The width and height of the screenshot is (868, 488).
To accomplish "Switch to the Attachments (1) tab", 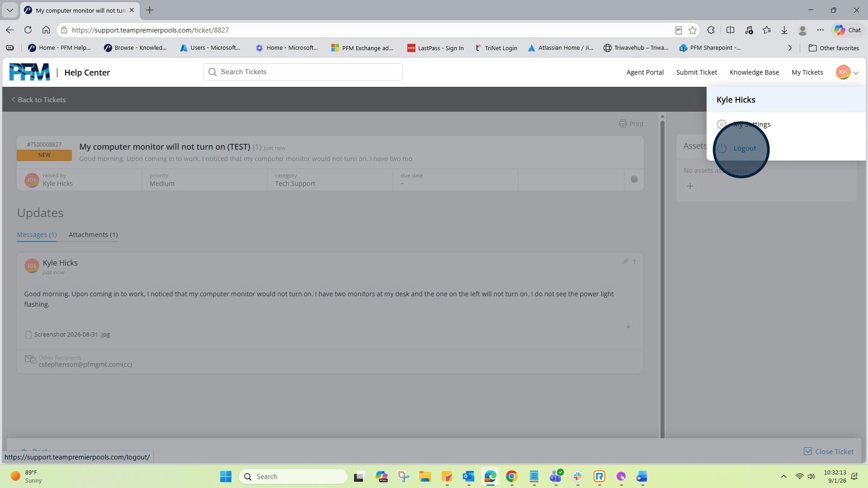I will (93, 235).
